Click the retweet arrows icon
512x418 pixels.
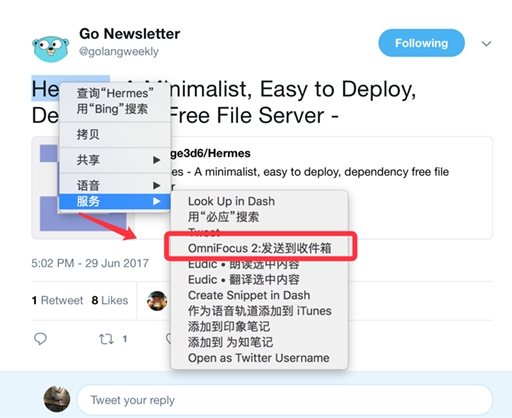[x=106, y=339]
